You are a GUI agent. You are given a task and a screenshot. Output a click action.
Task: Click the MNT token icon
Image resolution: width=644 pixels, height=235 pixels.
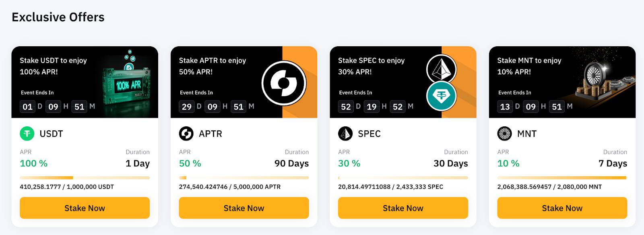coord(504,134)
